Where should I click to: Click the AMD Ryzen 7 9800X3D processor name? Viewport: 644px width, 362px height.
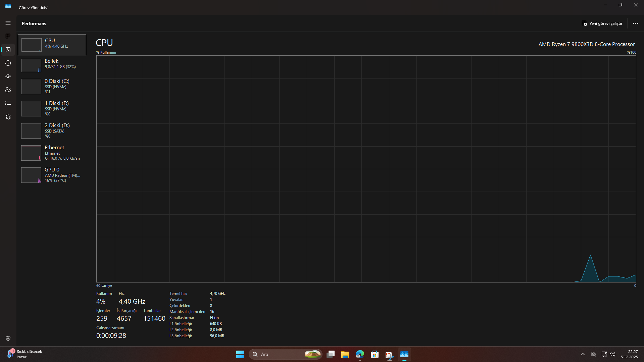coord(587,44)
